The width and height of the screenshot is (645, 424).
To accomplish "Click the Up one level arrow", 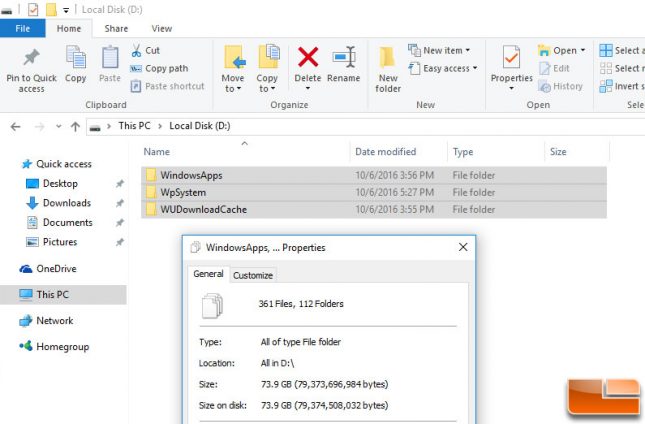I will click(75, 127).
